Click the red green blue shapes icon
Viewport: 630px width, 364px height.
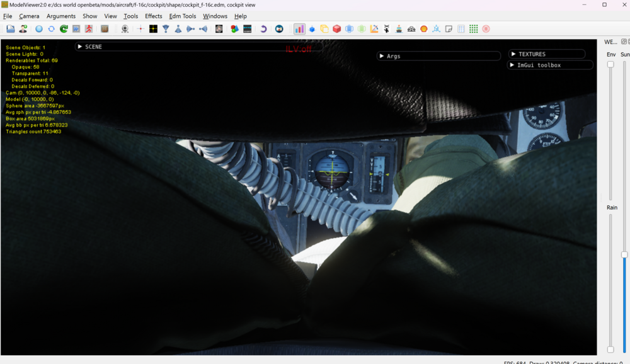[234, 29]
